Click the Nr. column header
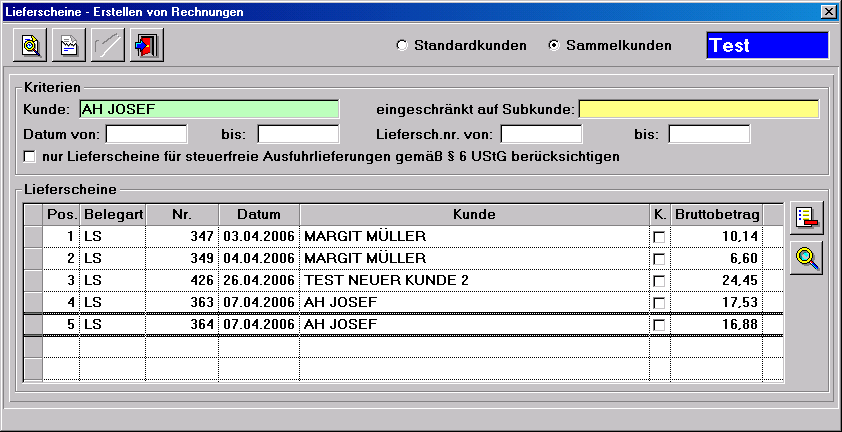Viewport: 842px width, 432px height. click(x=182, y=215)
